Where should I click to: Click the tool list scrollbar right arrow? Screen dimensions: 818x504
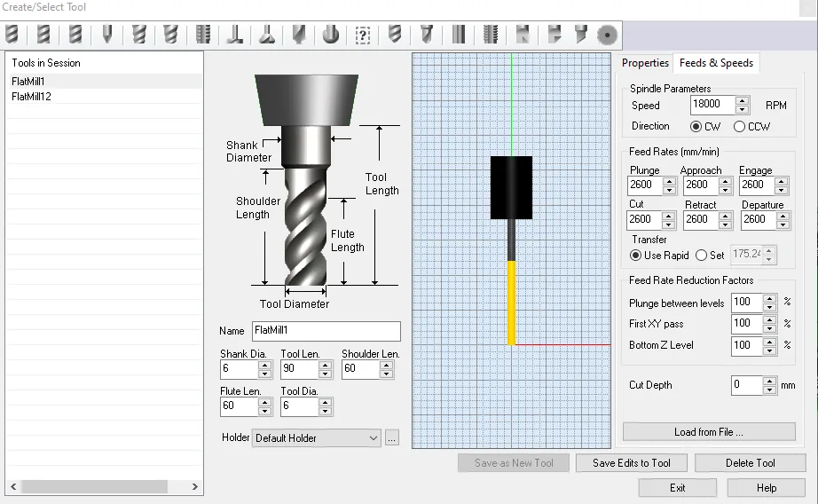[x=194, y=487]
